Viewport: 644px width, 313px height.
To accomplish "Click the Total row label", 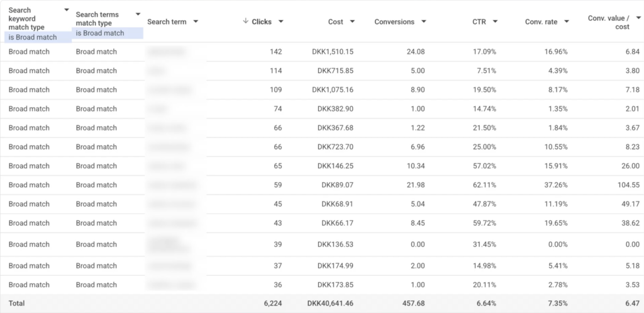I will click(17, 303).
